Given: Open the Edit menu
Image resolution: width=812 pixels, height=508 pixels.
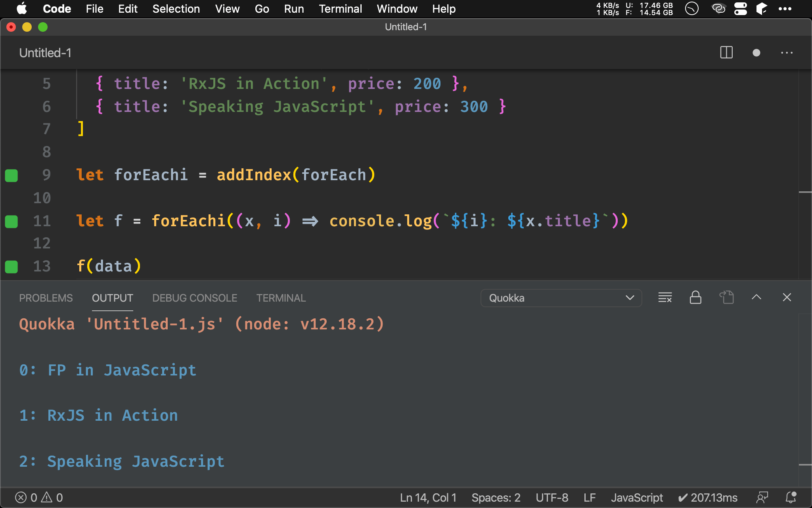Looking at the screenshot, I should point(128,9).
